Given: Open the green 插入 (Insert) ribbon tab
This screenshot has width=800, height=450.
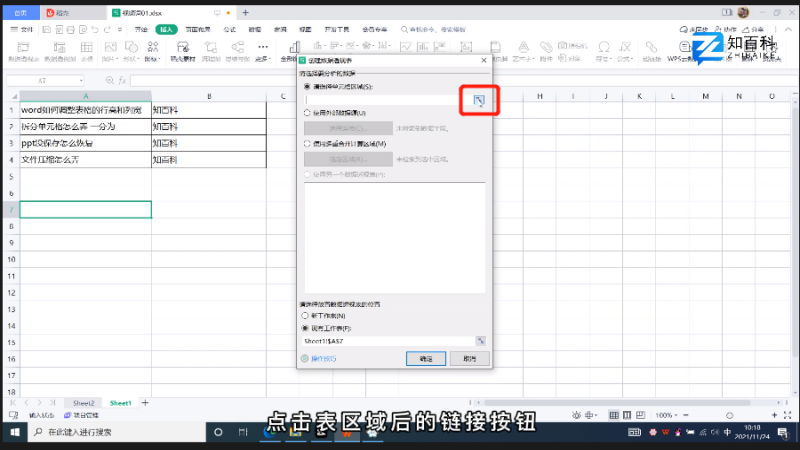Looking at the screenshot, I should (x=166, y=30).
